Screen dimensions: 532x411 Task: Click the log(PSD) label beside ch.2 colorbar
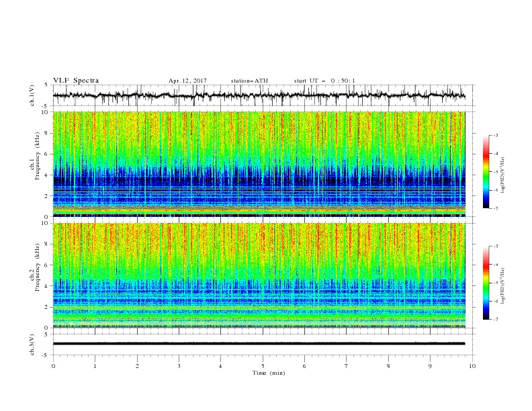click(503, 285)
